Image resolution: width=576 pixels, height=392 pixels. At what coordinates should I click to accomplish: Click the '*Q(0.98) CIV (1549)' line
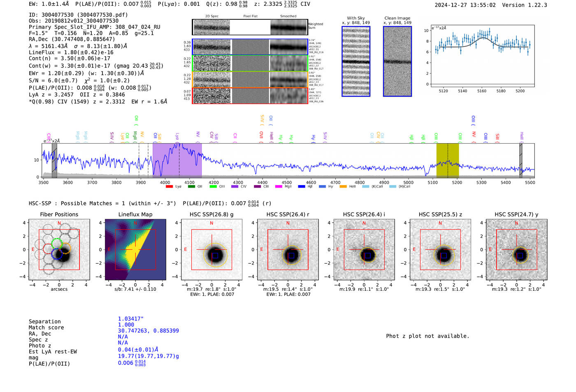(x=98, y=102)
